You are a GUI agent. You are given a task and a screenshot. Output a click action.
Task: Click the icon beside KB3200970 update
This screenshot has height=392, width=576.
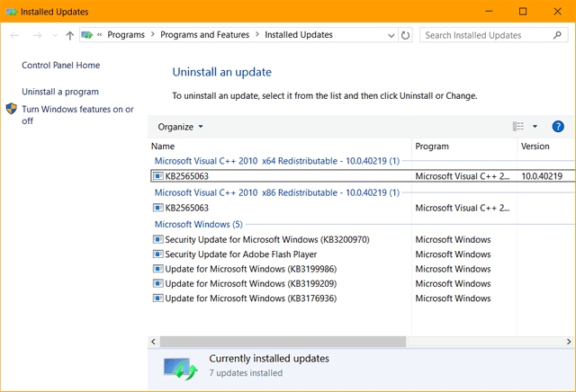(x=158, y=239)
